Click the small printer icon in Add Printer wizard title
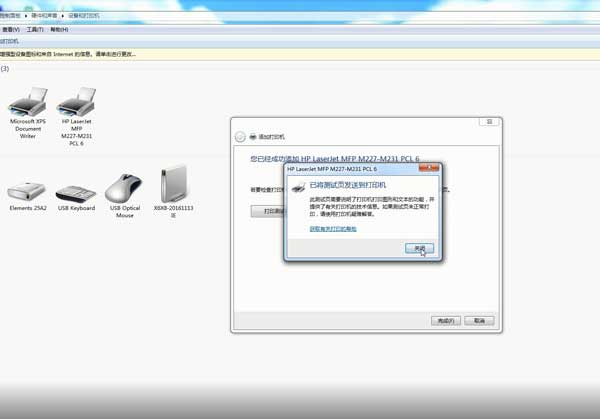Viewport: 600px width, 419px height. [x=253, y=137]
